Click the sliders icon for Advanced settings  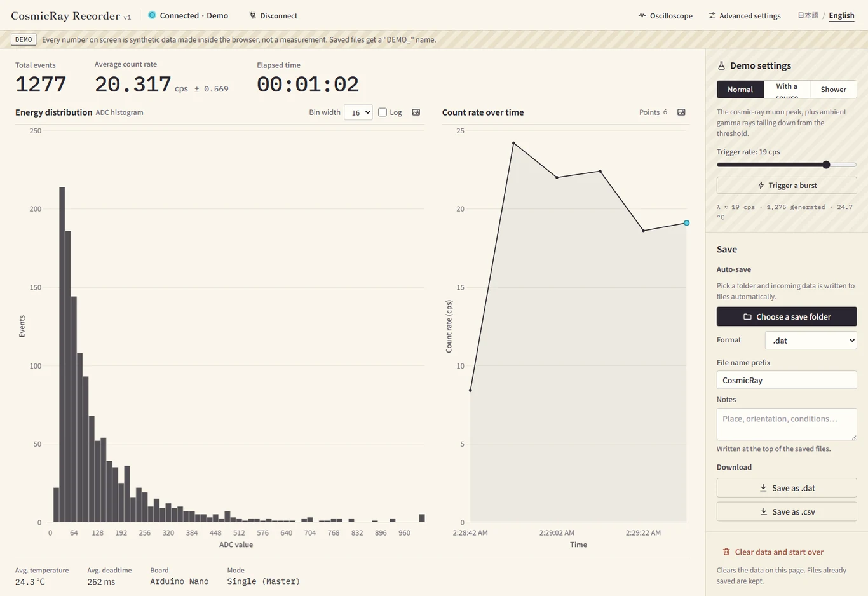pos(712,15)
